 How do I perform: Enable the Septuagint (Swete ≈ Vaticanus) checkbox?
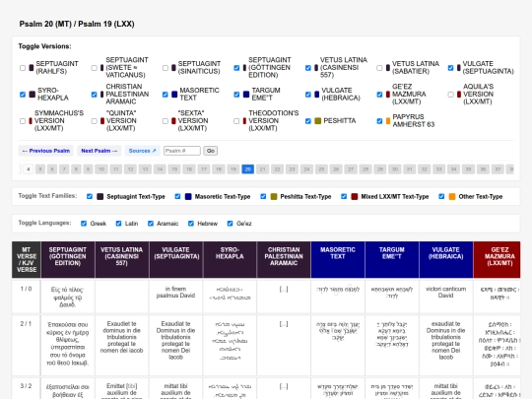point(94,68)
